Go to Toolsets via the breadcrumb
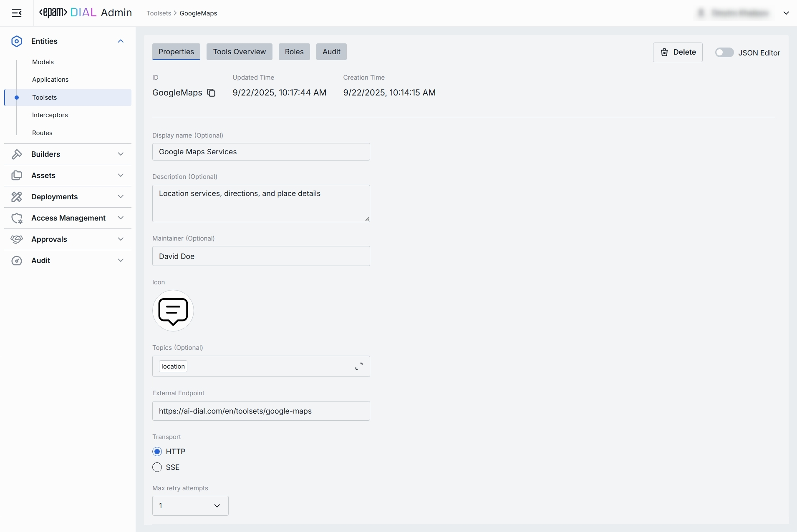Image resolution: width=797 pixels, height=532 pixels. coord(159,13)
